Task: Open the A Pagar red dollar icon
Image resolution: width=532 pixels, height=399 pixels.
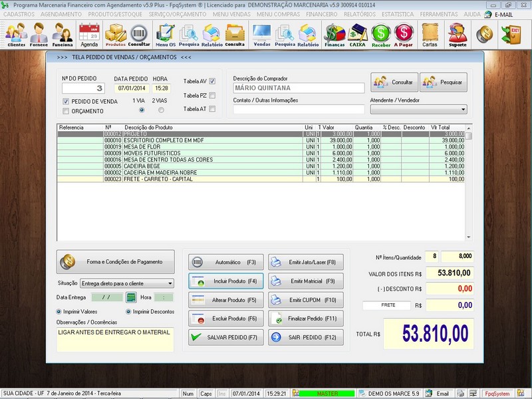Action: coord(402,31)
